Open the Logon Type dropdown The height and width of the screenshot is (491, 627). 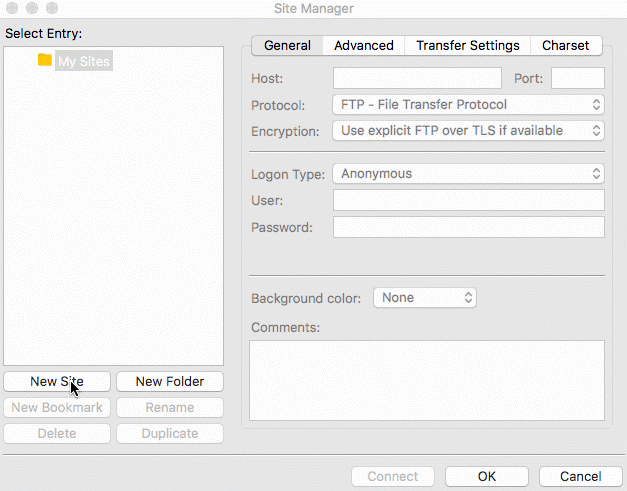tap(468, 174)
